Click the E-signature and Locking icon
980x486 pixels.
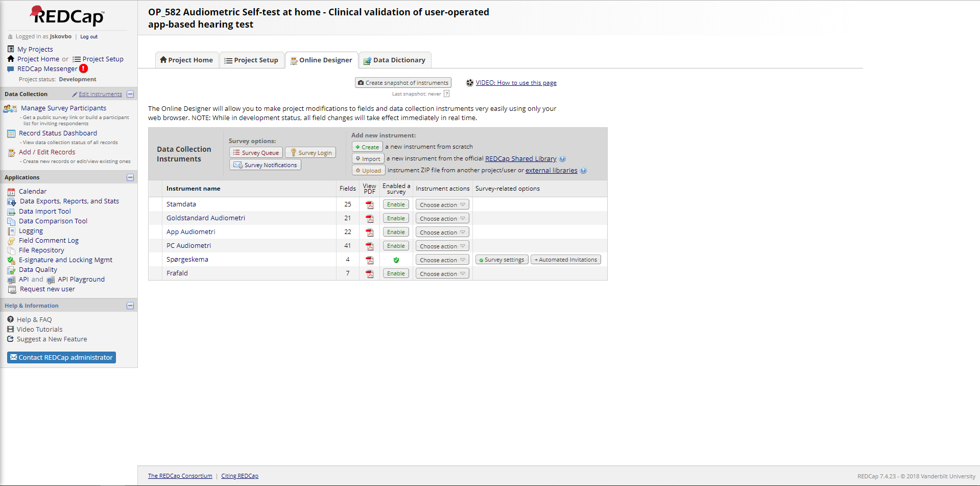pyautogui.click(x=11, y=260)
